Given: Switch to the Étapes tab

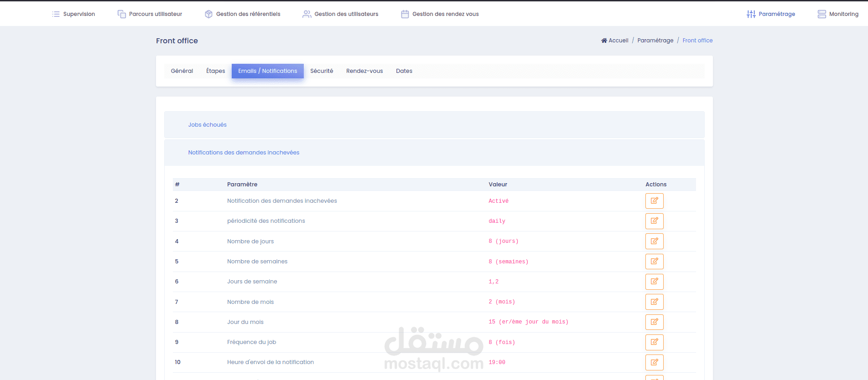Looking at the screenshot, I should point(215,71).
